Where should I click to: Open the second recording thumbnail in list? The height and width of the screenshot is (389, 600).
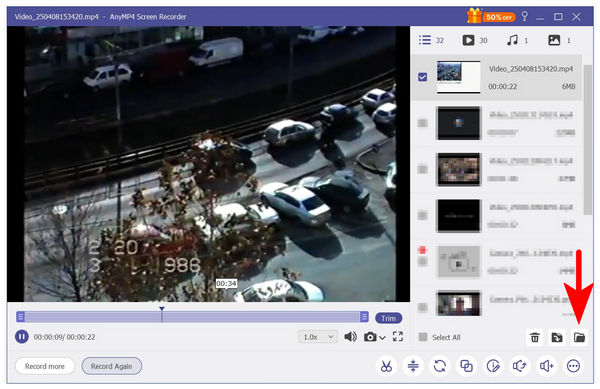click(458, 123)
